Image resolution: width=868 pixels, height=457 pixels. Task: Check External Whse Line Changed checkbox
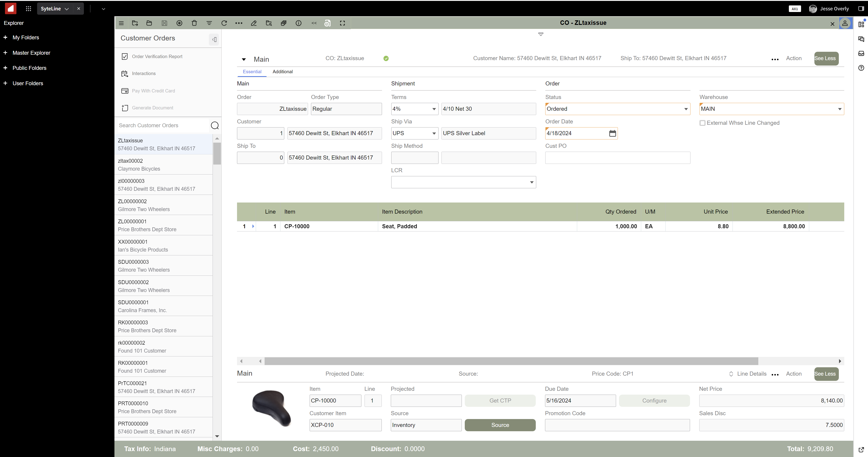(x=702, y=123)
